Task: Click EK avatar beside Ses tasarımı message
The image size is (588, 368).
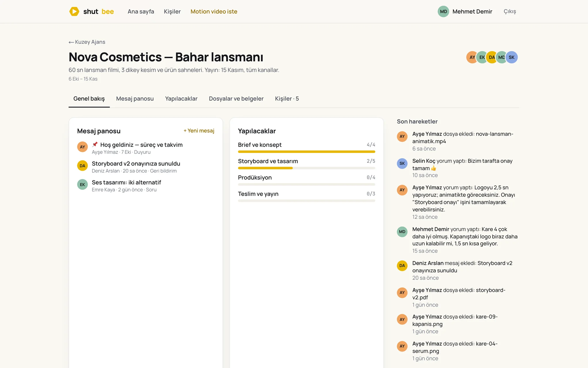Action: point(82,185)
